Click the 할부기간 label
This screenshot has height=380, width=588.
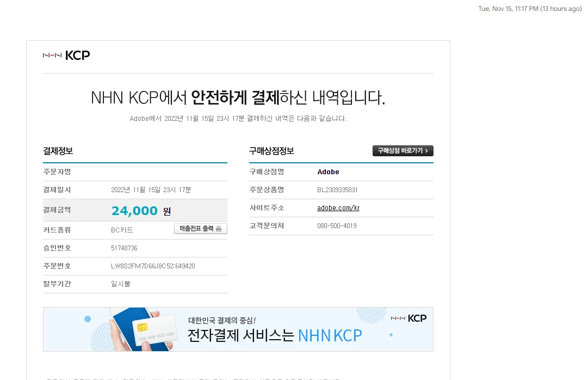point(57,284)
